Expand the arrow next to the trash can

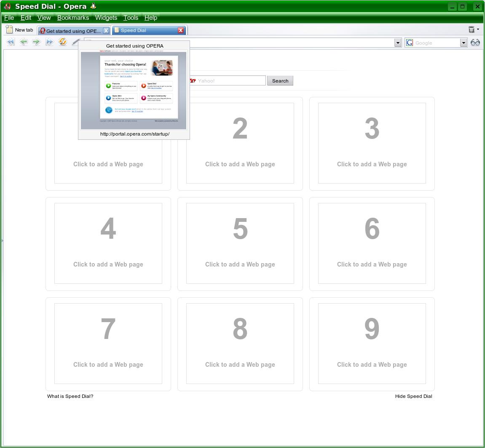tap(478, 29)
